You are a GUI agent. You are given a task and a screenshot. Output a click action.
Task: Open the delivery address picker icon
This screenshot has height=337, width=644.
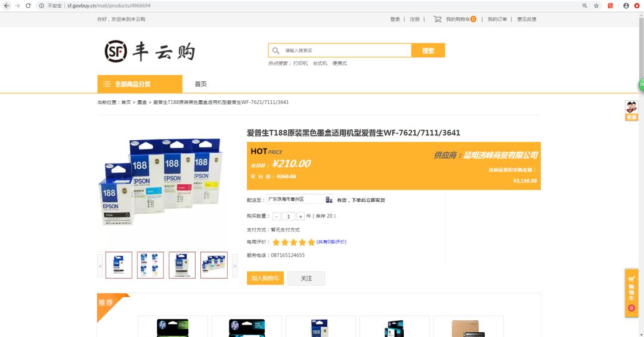pyautogui.click(x=329, y=200)
